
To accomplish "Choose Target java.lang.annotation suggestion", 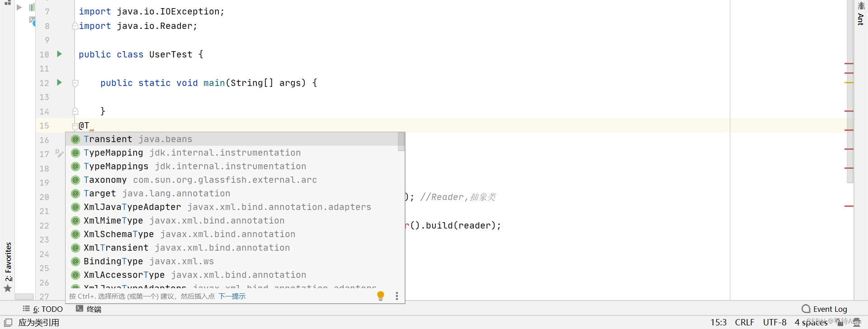I will [x=232, y=193].
